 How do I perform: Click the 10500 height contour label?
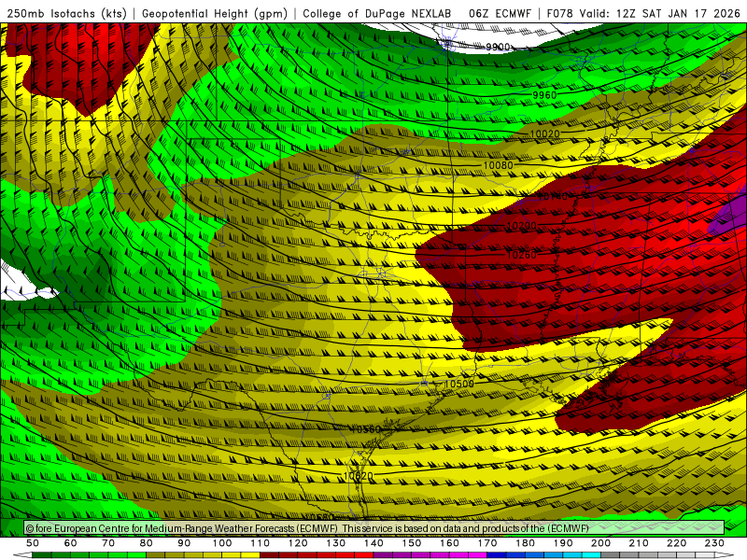(459, 384)
